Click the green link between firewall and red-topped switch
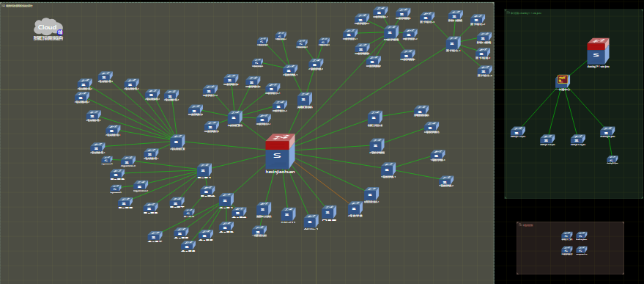 coord(578,69)
